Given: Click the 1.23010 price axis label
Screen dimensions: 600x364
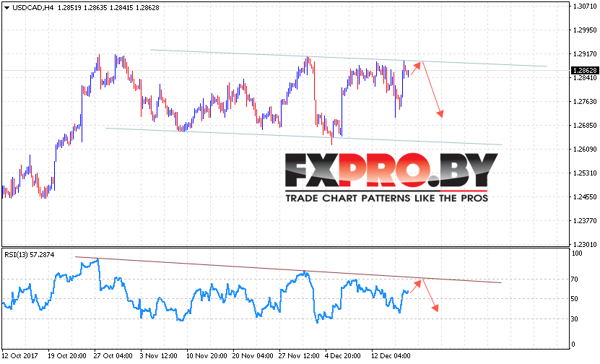Looking at the screenshot, I should pyautogui.click(x=585, y=244).
